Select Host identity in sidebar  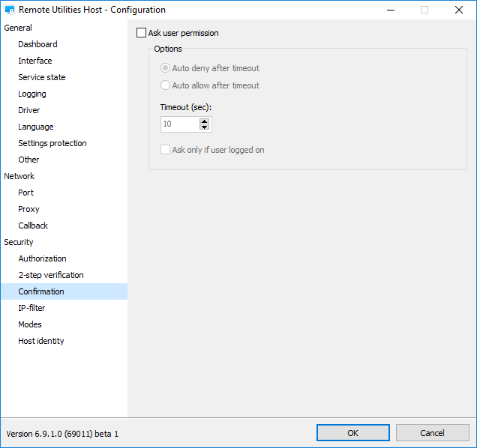(x=41, y=341)
